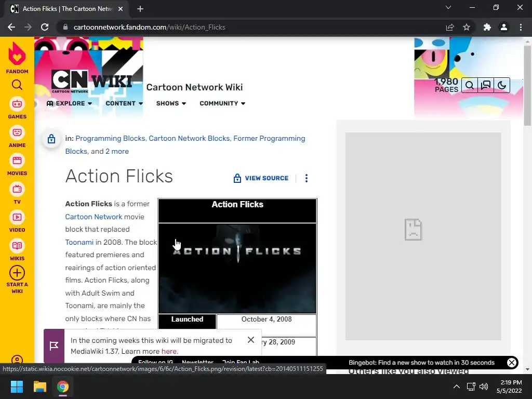The width and height of the screenshot is (532, 399).
Task: Click 'here' in the MediaWiki migration notice
Action: tap(169, 351)
